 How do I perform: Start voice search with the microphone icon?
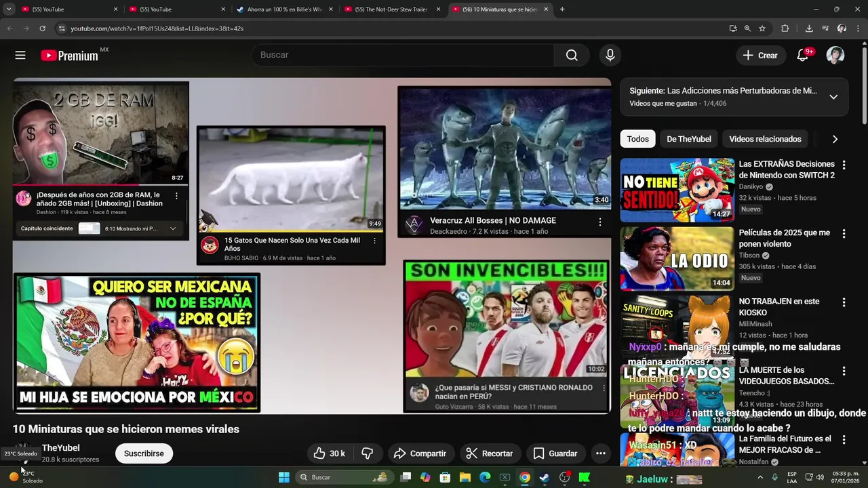pos(610,55)
